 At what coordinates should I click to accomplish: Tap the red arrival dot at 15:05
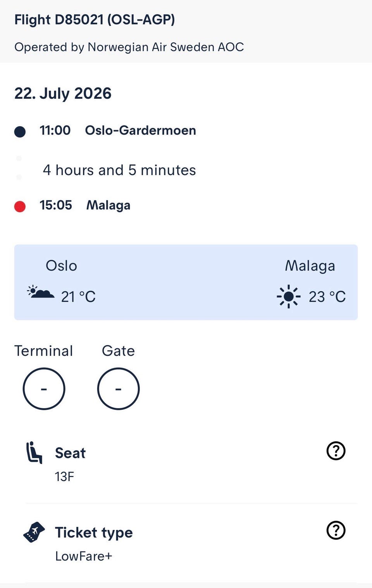click(20, 206)
